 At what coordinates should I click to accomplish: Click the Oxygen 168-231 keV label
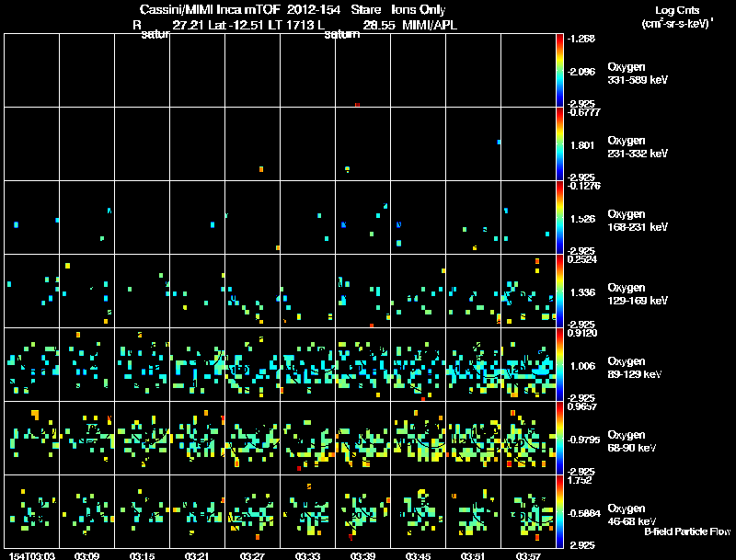pyautogui.click(x=638, y=221)
